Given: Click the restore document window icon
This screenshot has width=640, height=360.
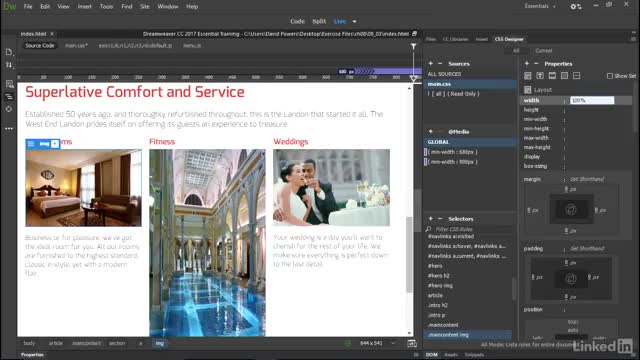Looking at the screenshot, I should [415, 34].
